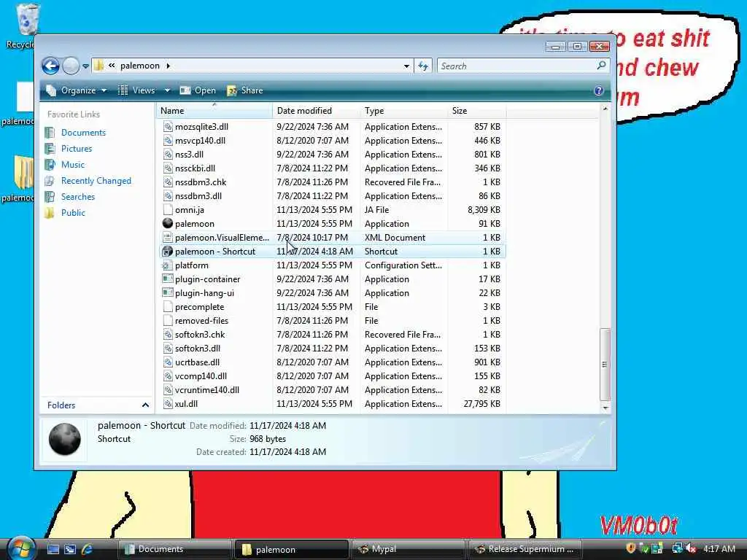This screenshot has width=747, height=560.
Task: Launch Internet Explorer from quick launch
Action: coord(88,549)
